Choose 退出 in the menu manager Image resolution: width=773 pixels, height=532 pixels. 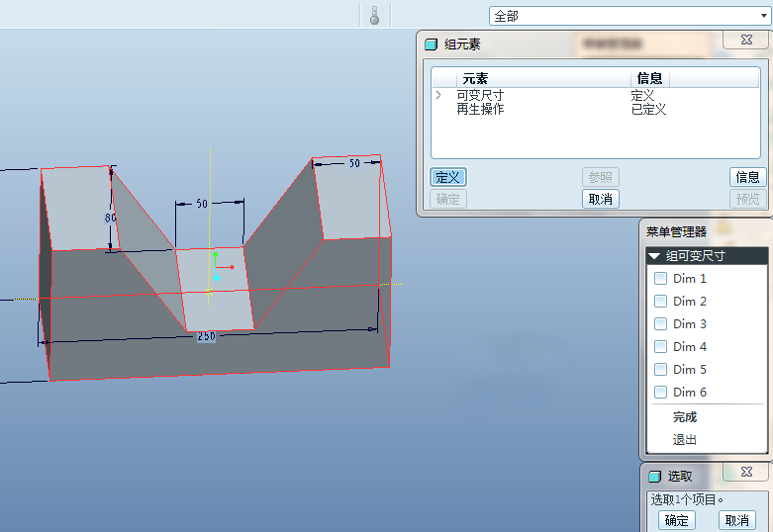click(x=685, y=440)
